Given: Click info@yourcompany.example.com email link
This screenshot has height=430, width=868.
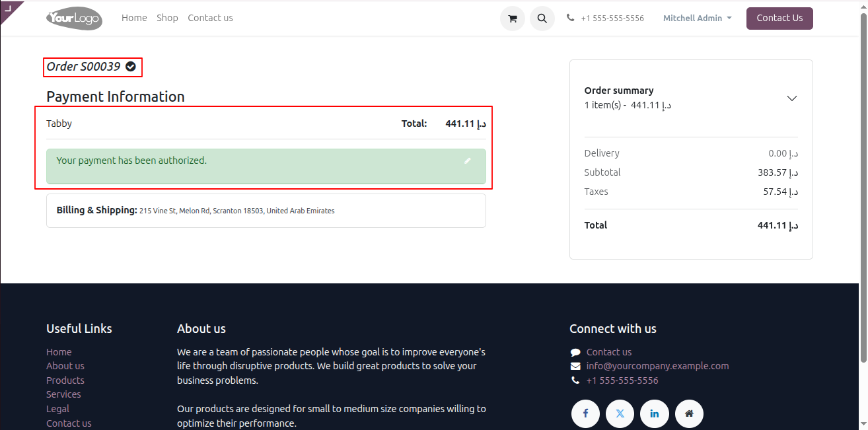Looking at the screenshot, I should 658,366.
